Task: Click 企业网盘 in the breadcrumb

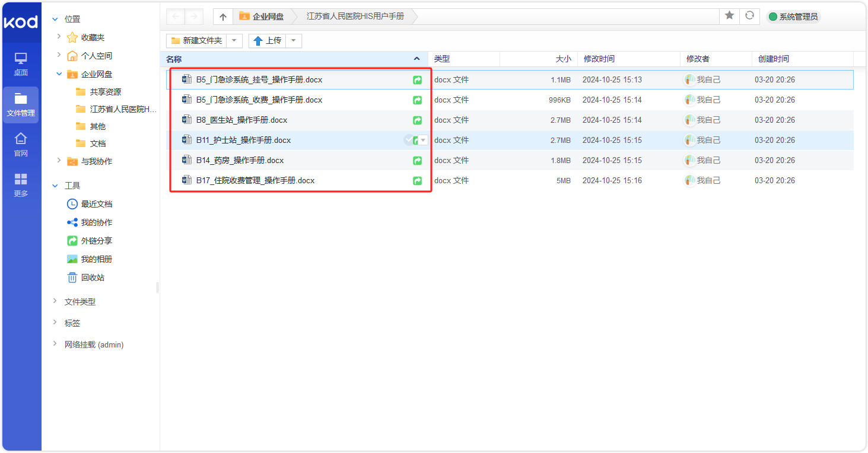Action: [x=262, y=17]
